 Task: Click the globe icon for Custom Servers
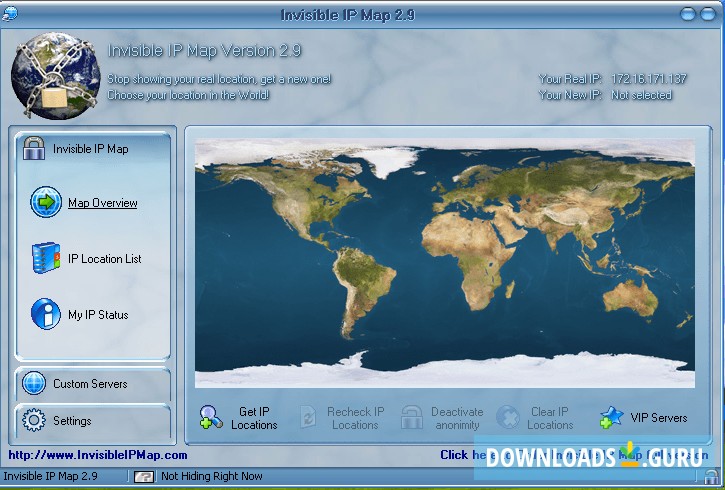pyautogui.click(x=34, y=383)
